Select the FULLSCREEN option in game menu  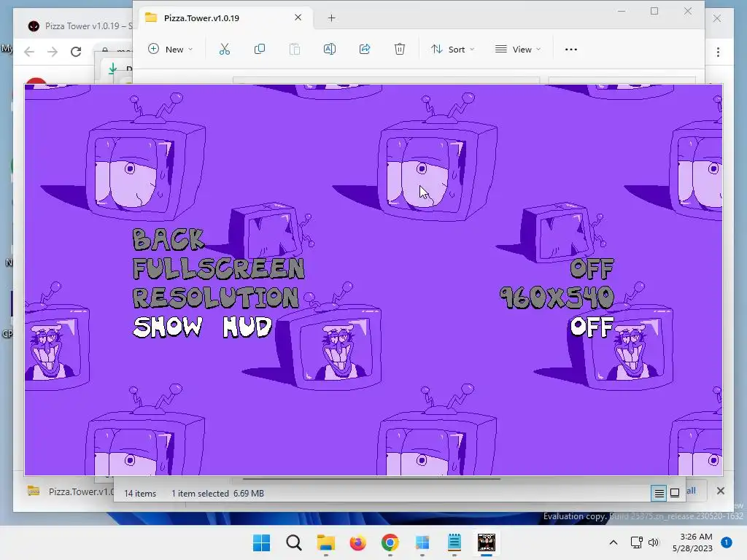pyautogui.click(x=219, y=268)
